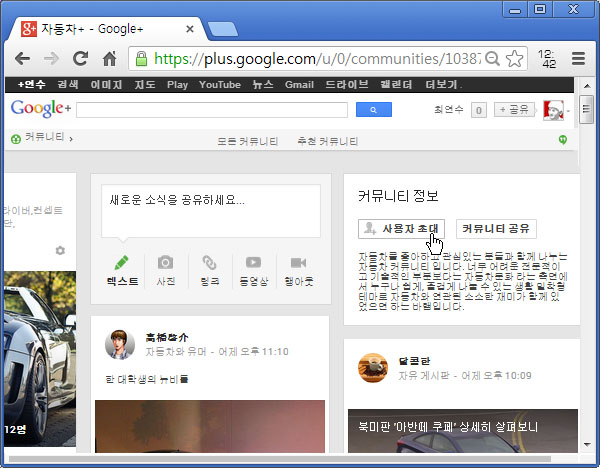
Task: Open the profile avatar menu
Action: pyautogui.click(x=553, y=111)
